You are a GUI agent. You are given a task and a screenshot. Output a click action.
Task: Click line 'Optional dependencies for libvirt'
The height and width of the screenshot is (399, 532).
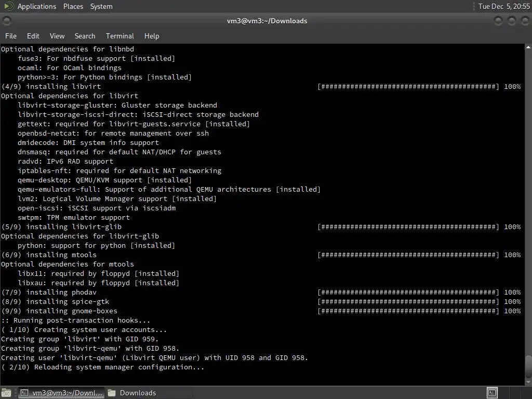(70, 96)
